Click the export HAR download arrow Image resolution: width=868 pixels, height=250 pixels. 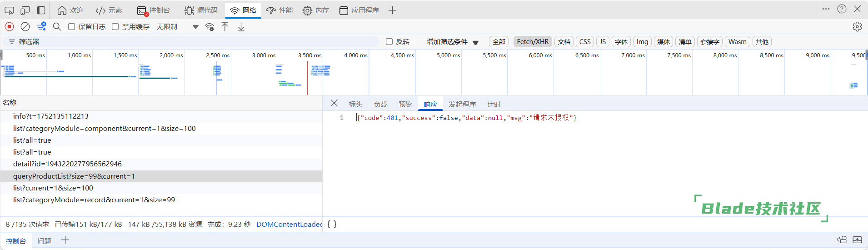(241, 27)
